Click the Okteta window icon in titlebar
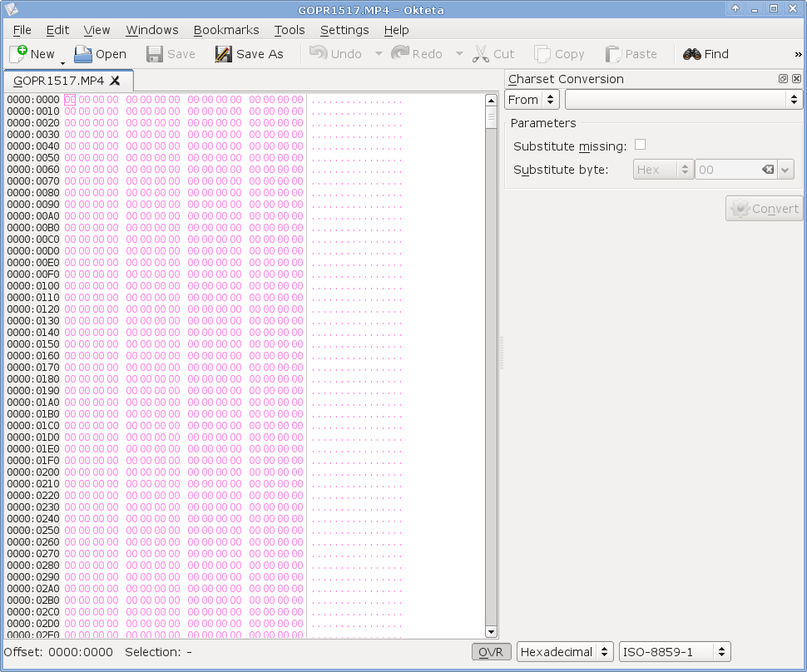The image size is (807, 672). (x=12, y=9)
